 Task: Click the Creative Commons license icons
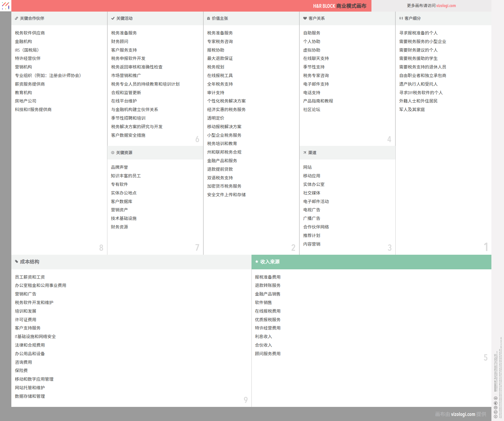click(x=495, y=407)
